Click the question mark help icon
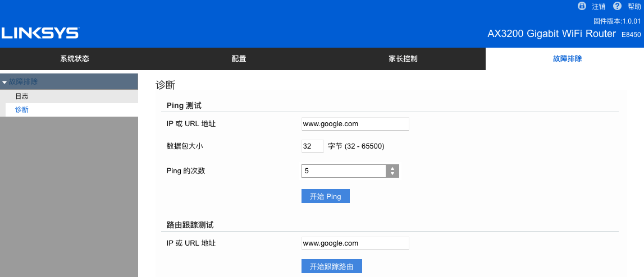 coord(617,6)
